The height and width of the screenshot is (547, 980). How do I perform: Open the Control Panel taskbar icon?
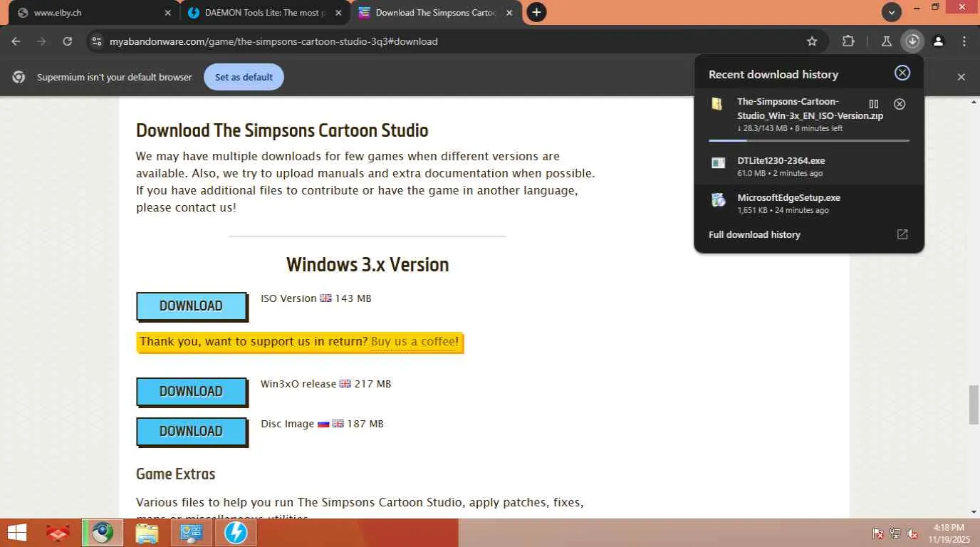coord(191,533)
